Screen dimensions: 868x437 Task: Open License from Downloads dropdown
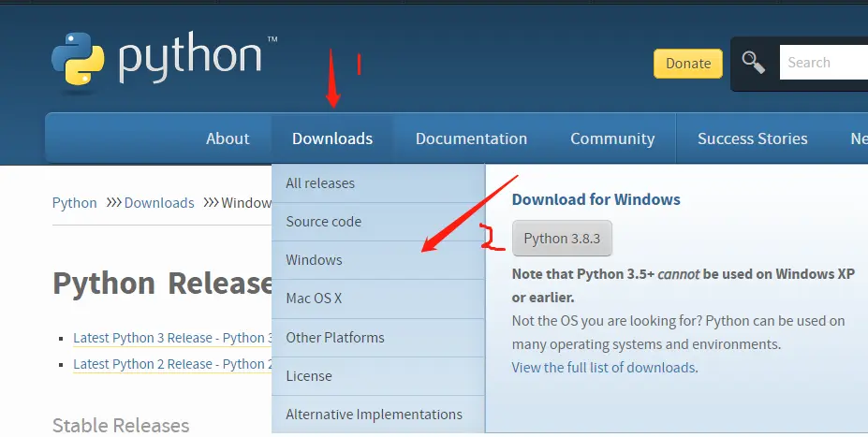378,376
